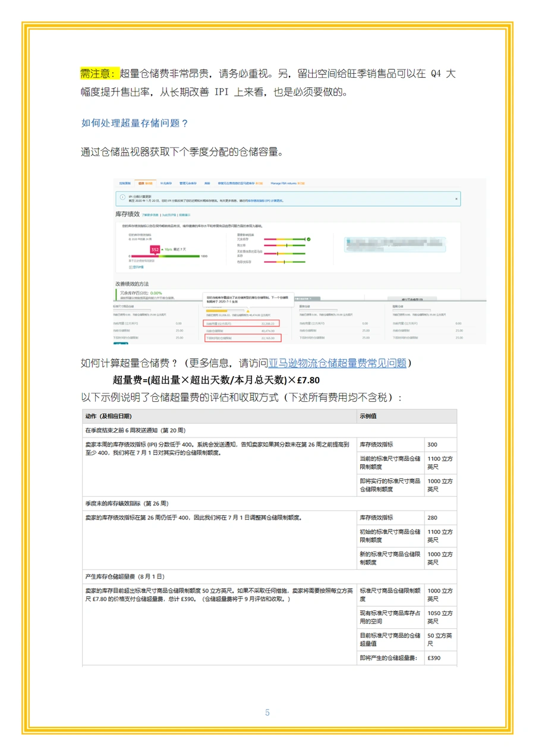Click row 在季度结束之前 6 周发送通知

pyautogui.click(x=269, y=430)
